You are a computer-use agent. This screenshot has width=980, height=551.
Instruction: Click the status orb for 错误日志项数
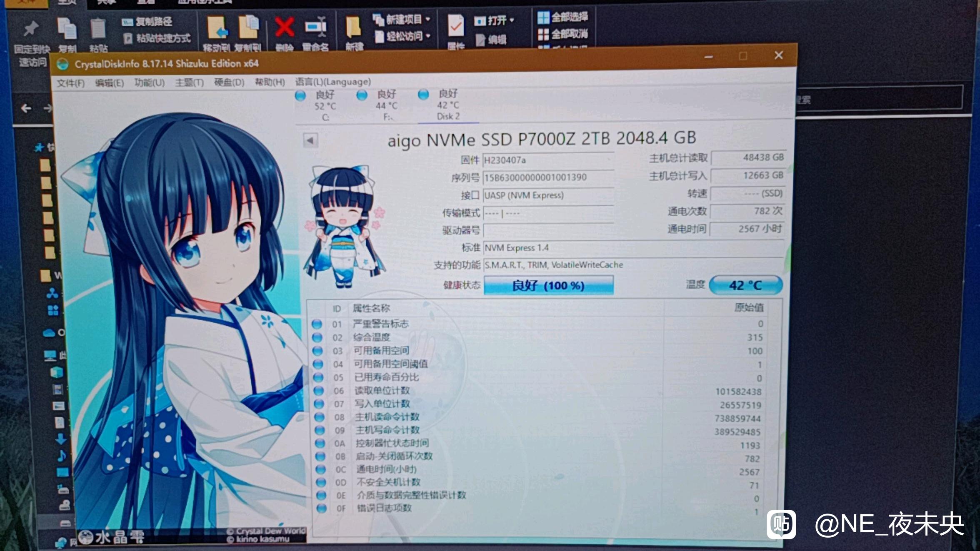(321, 508)
